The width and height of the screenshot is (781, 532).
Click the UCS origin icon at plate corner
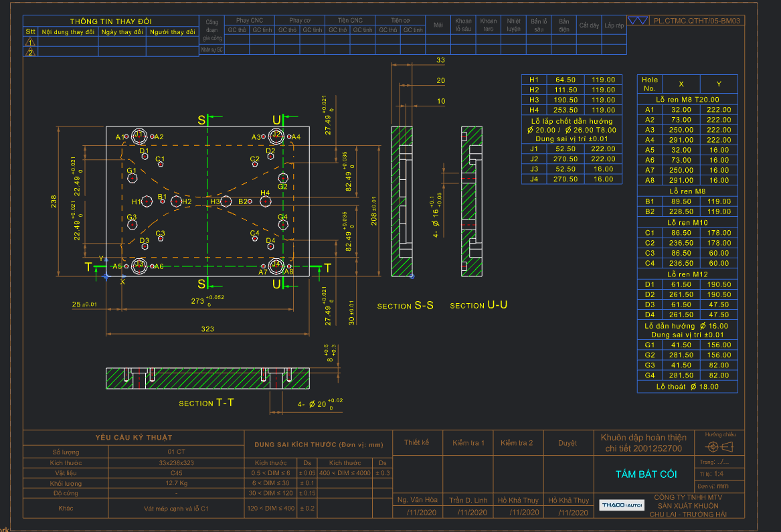tap(107, 276)
